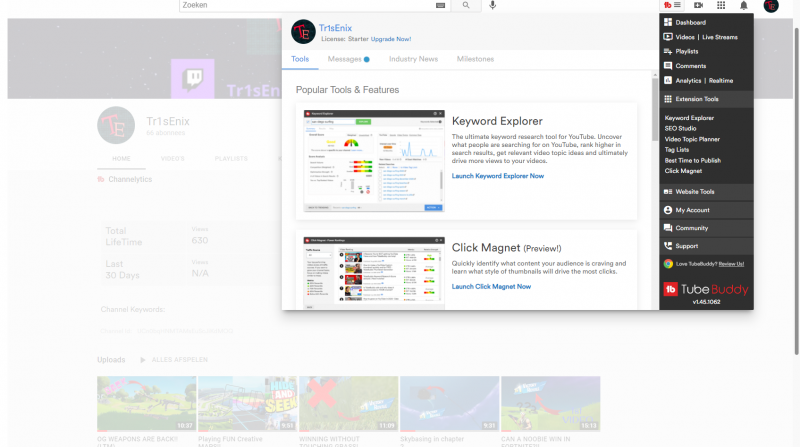Expand the Website Tools section
This screenshot has width=800, height=447.
pyautogui.click(x=695, y=191)
